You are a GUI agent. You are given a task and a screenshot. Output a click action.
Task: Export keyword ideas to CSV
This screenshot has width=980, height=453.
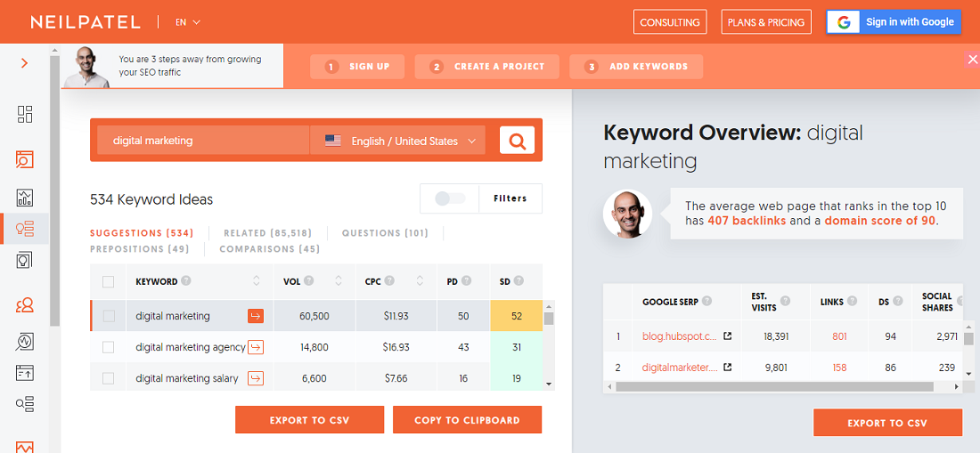(x=309, y=420)
